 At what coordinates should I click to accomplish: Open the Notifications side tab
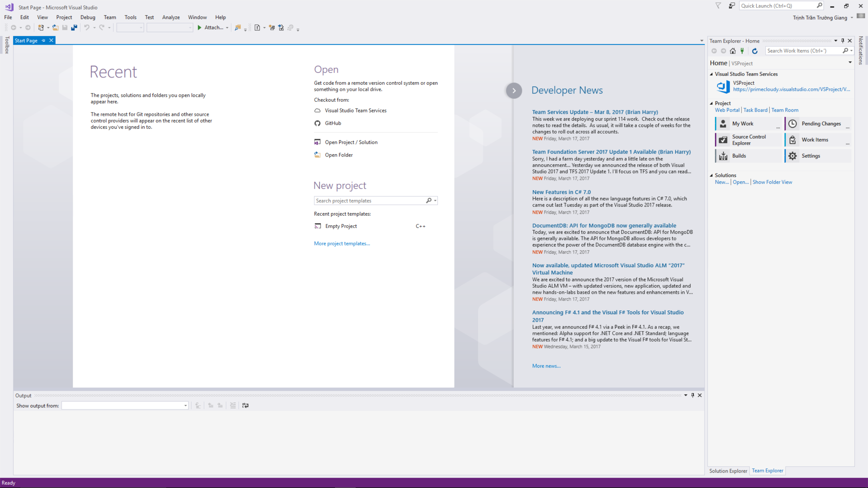point(861,50)
